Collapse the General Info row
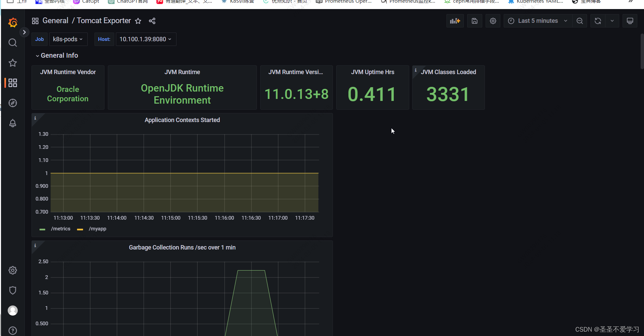644x336 pixels. tap(57, 55)
